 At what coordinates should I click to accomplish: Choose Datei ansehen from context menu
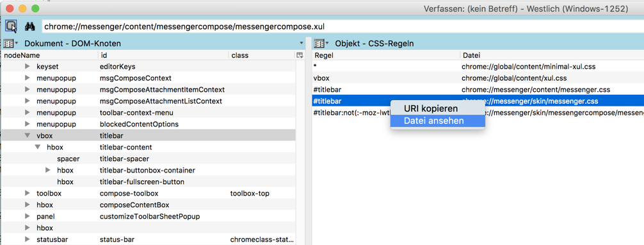pos(437,121)
